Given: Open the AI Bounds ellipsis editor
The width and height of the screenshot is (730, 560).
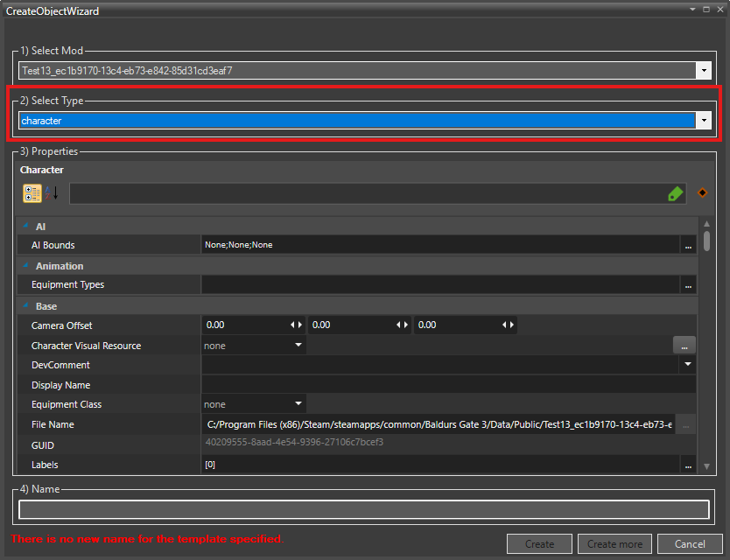Looking at the screenshot, I should (x=688, y=245).
